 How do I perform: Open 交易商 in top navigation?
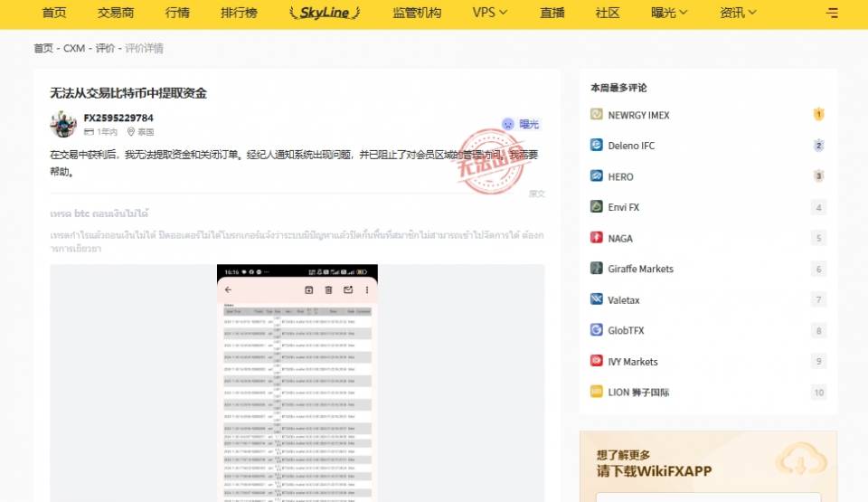click(116, 12)
